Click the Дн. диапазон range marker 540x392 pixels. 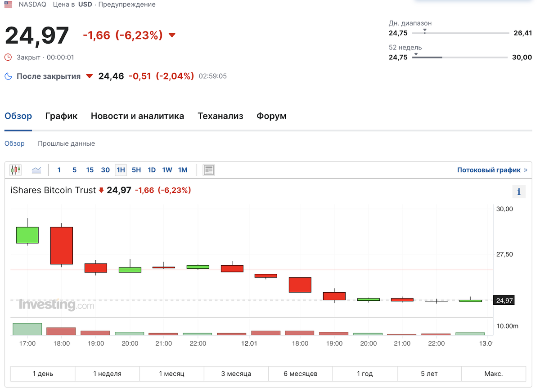tap(425, 31)
